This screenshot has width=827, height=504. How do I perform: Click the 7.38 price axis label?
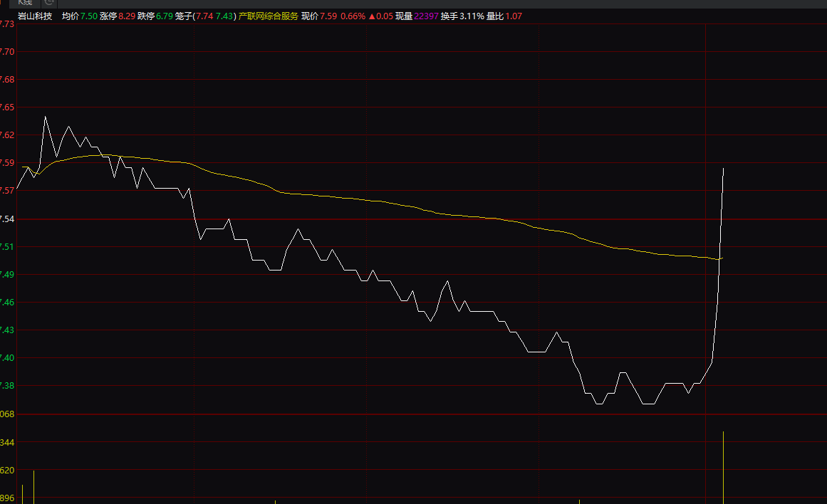point(7,386)
